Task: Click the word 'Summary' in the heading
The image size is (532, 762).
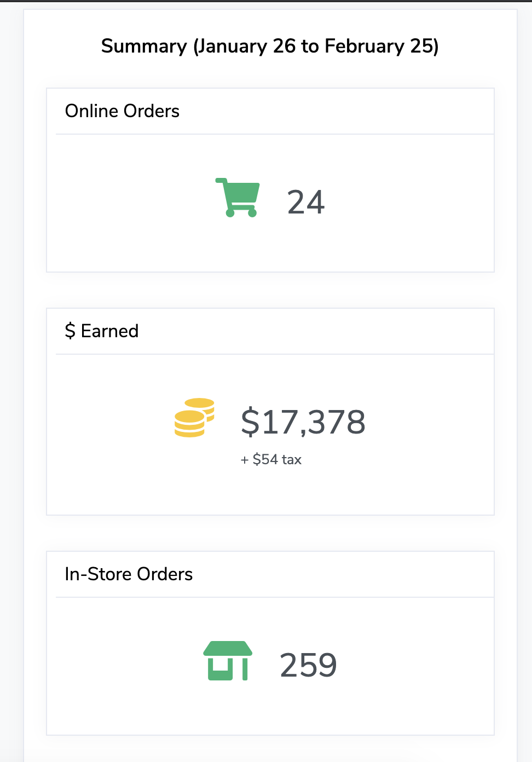Action: (144, 46)
